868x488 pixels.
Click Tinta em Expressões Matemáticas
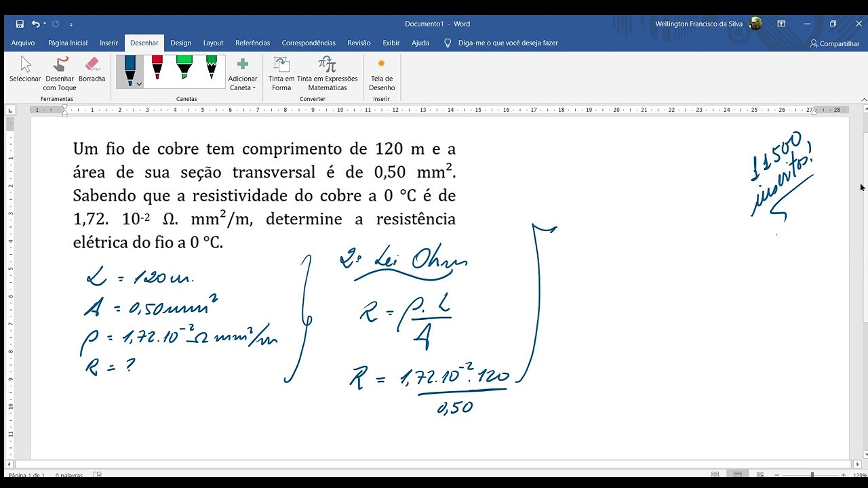[x=327, y=74]
